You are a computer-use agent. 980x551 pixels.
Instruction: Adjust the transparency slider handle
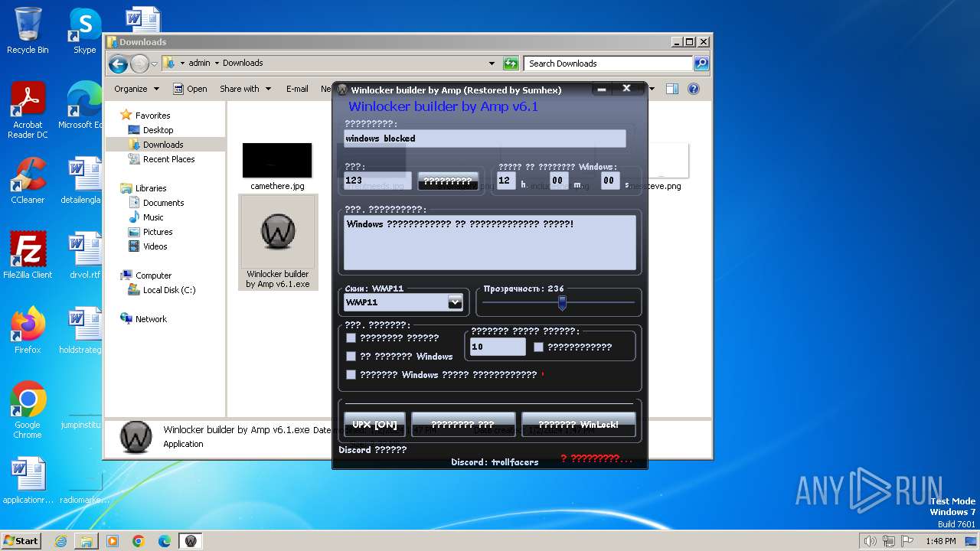(561, 303)
